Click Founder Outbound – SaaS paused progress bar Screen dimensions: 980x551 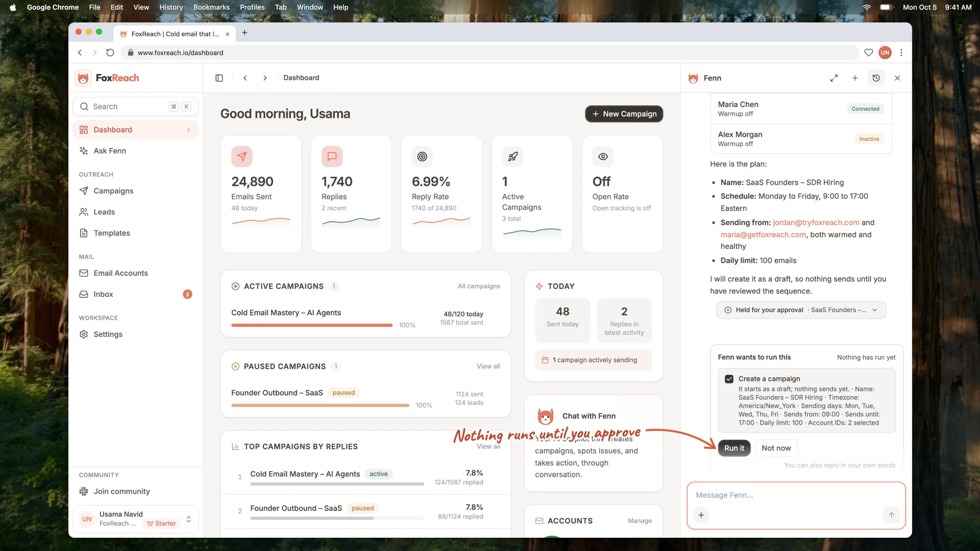click(320, 405)
